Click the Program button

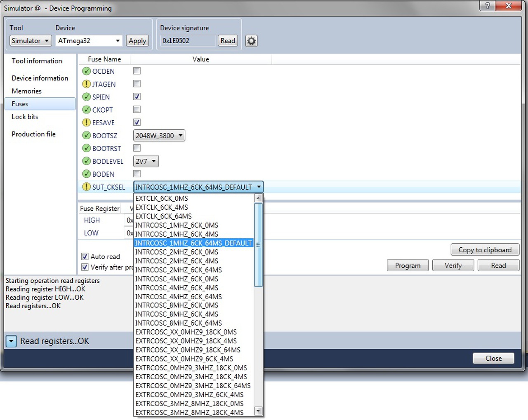[408, 265]
